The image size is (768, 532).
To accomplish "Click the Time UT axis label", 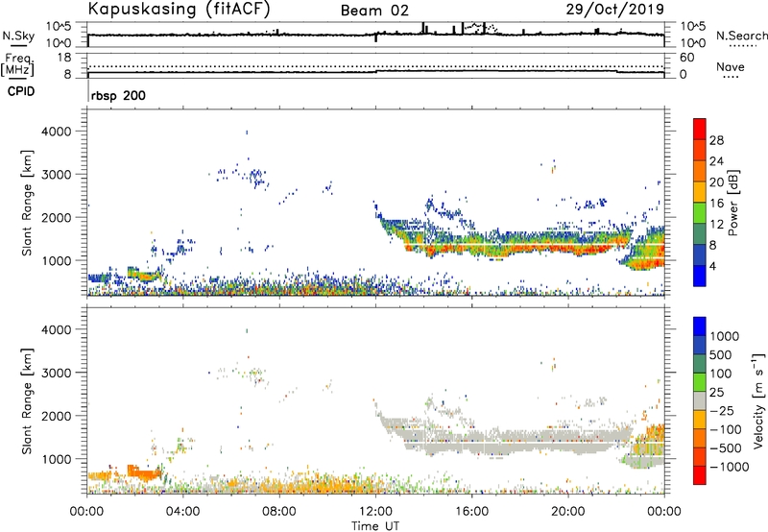I will pos(375,526).
